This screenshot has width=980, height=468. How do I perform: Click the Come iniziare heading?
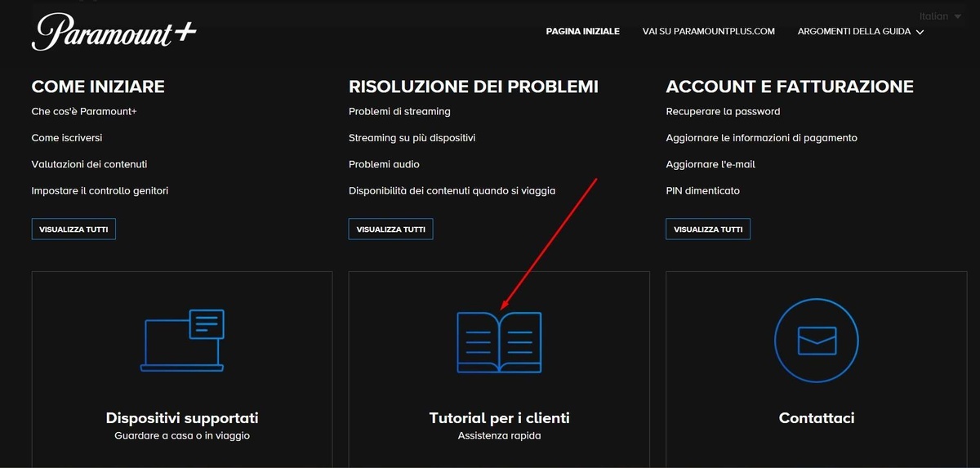pyautogui.click(x=98, y=87)
